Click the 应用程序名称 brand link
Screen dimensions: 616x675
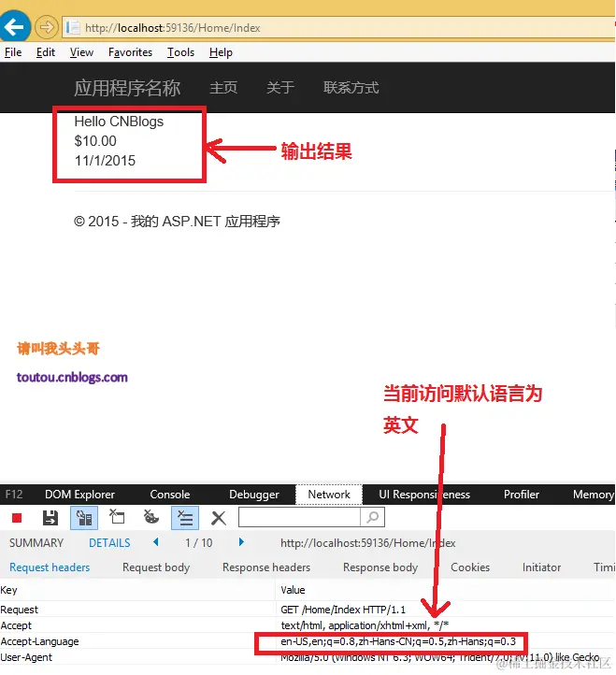click(127, 88)
